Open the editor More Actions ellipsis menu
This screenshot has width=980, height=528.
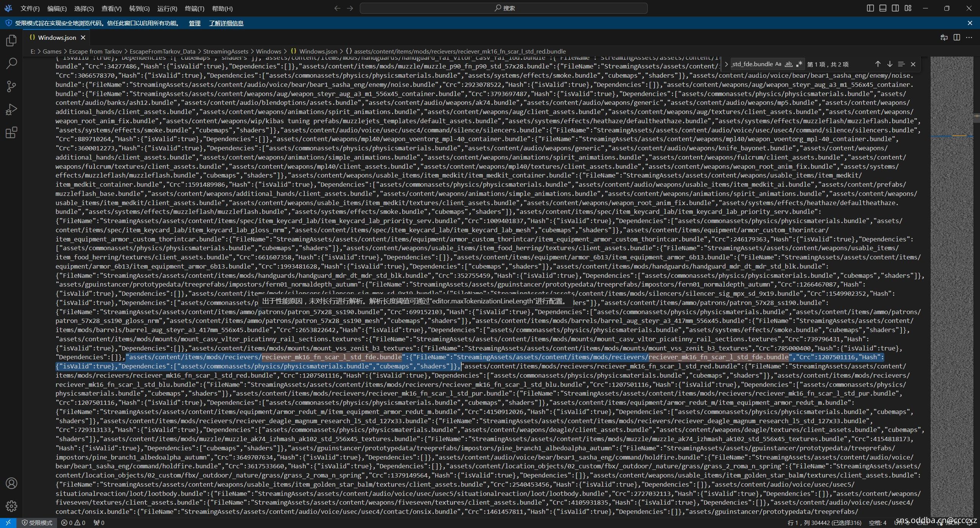969,37
